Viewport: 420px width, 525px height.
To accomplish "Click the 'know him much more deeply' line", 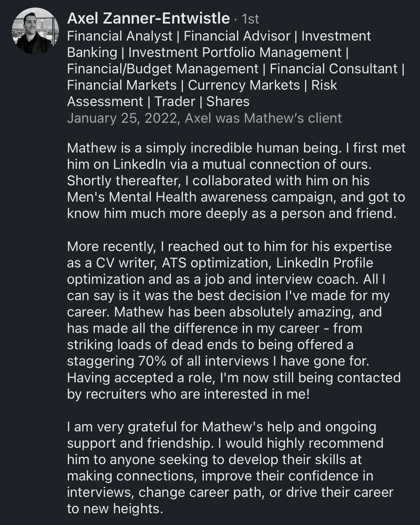I will tap(232, 213).
